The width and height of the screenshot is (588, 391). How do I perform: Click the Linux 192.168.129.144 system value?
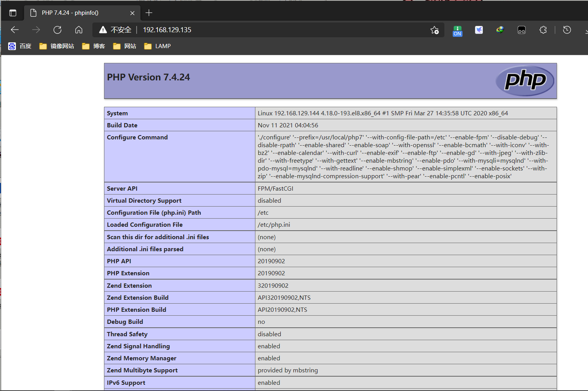tap(383, 113)
